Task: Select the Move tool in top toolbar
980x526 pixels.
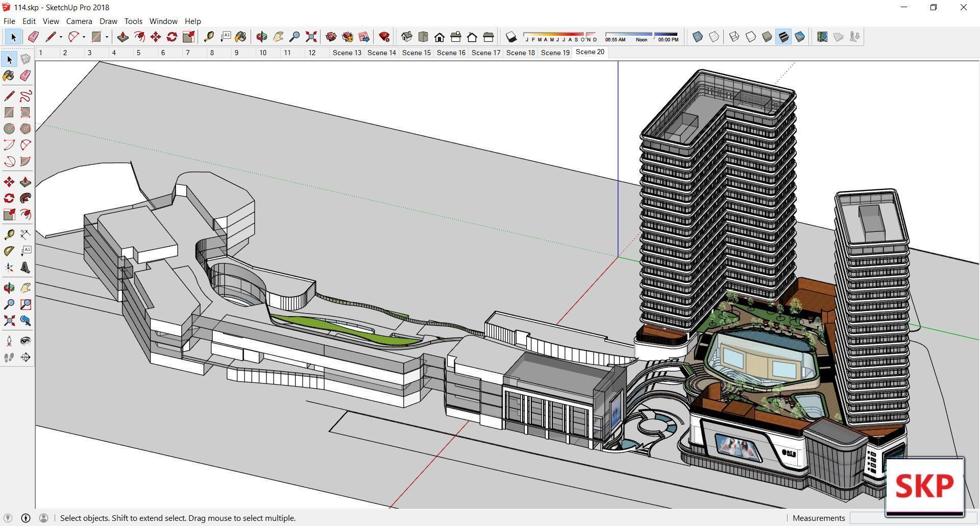Action: [x=156, y=37]
